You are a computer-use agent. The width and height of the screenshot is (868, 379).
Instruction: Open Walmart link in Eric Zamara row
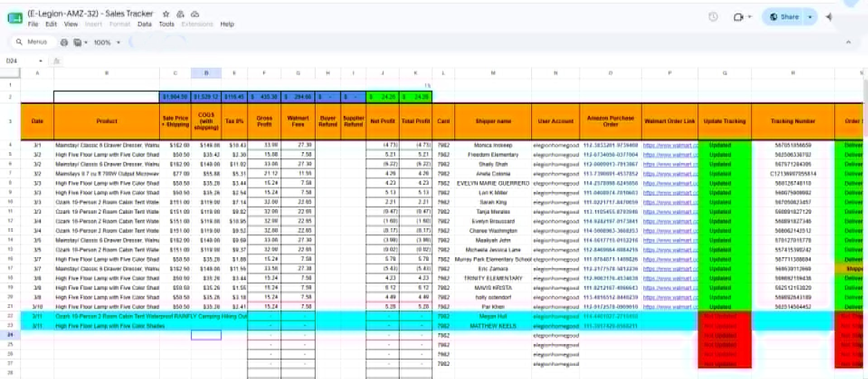point(670,269)
